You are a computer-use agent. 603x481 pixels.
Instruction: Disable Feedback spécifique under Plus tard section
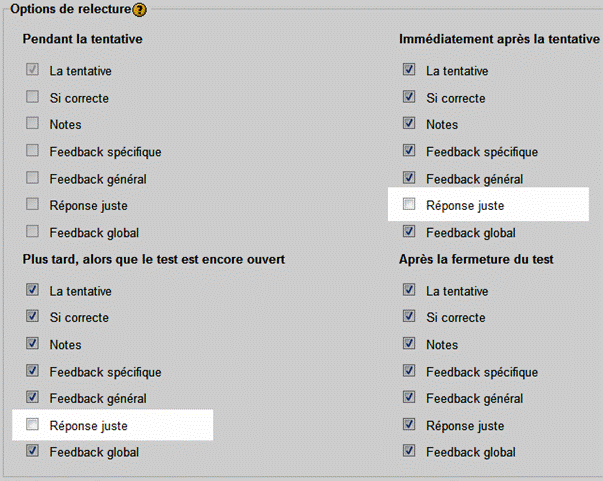coord(32,372)
